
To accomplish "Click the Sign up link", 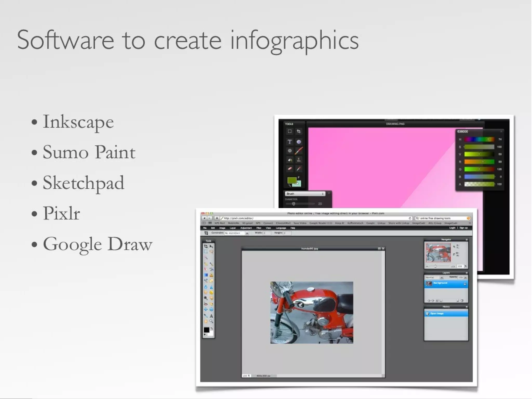I will 464,228.
